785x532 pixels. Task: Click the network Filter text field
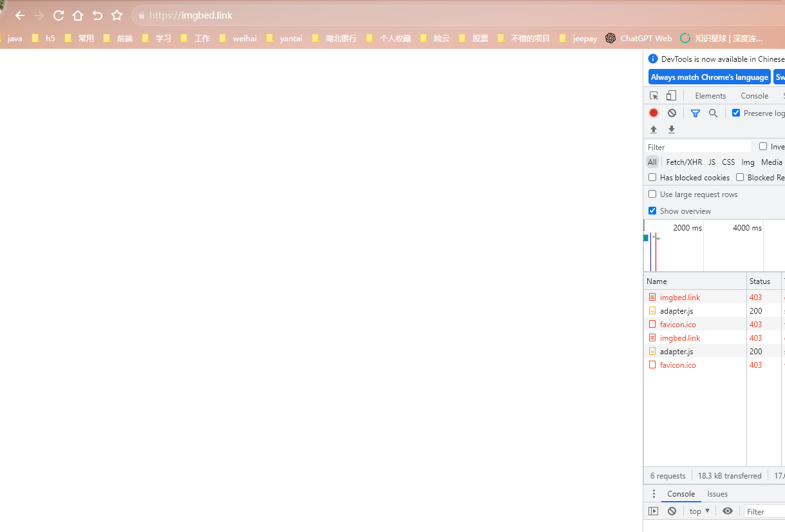point(698,147)
